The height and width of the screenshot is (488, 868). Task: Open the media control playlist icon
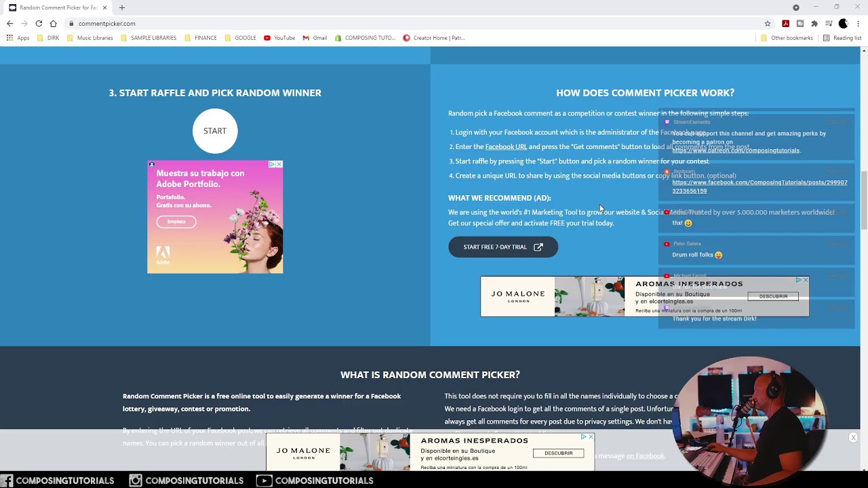(x=829, y=24)
